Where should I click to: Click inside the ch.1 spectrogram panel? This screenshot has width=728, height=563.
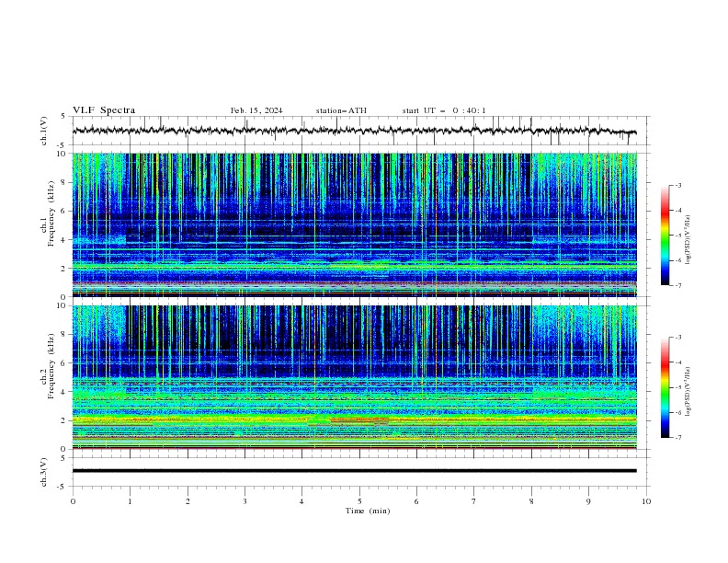click(x=354, y=224)
